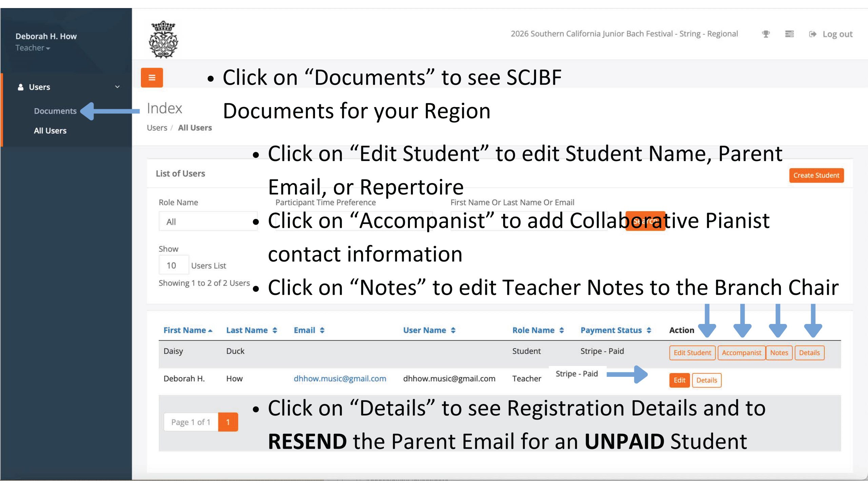Toggle sort order on the Payment Status column

[x=649, y=330]
